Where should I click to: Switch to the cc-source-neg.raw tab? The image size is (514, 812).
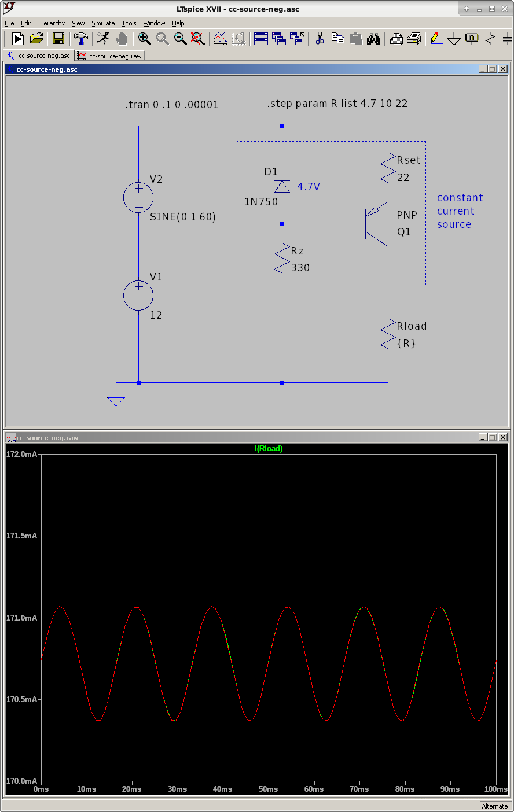[x=110, y=56]
